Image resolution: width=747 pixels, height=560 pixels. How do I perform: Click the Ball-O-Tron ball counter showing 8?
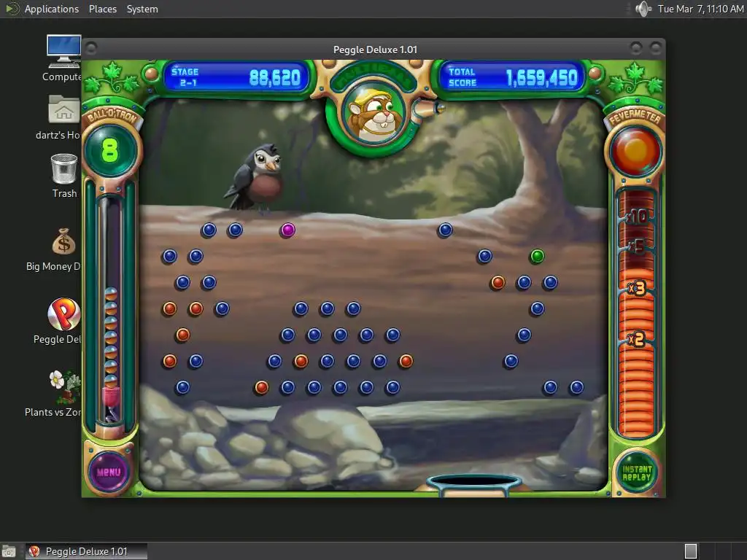click(x=110, y=150)
